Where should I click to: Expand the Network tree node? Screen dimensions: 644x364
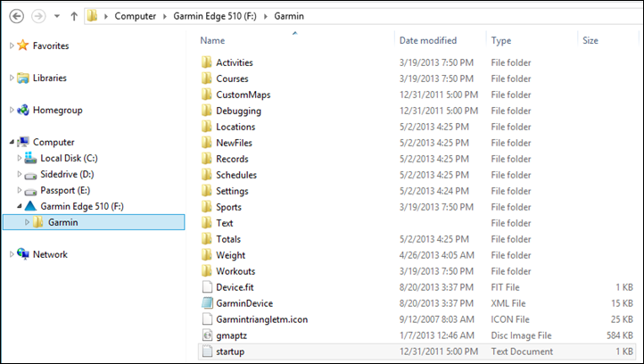[12, 254]
